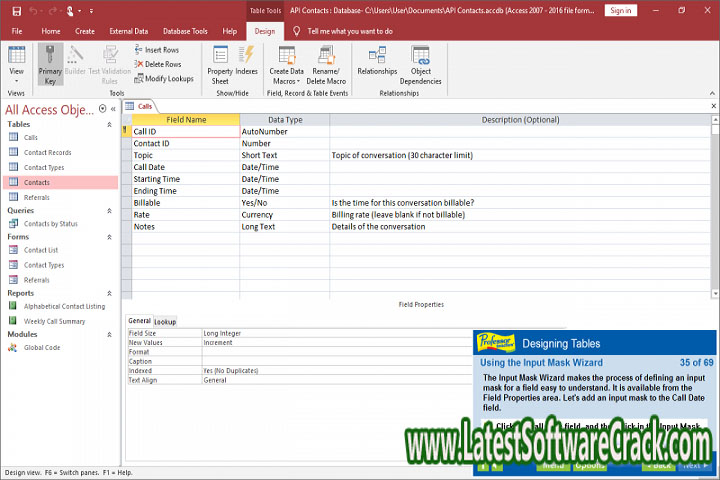This screenshot has width=720, height=480.
Task: Open the View button in ribbon
Action: tap(17, 64)
